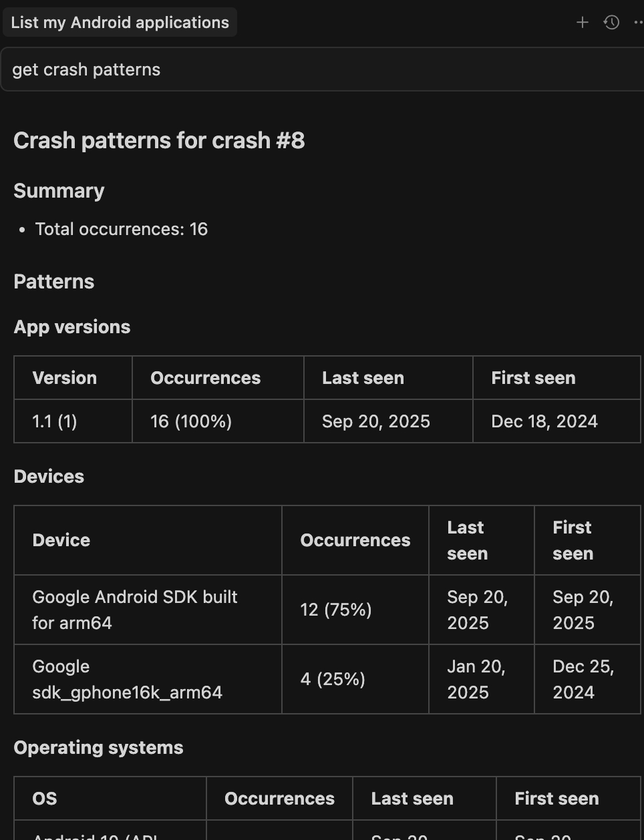644x840 pixels.
Task: Select the "Total occurrences: 16" summary line
Action: point(121,229)
